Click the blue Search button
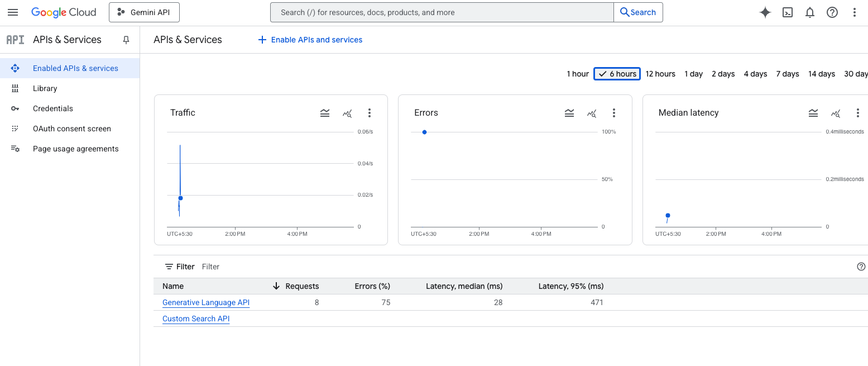The image size is (868, 366). point(638,12)
